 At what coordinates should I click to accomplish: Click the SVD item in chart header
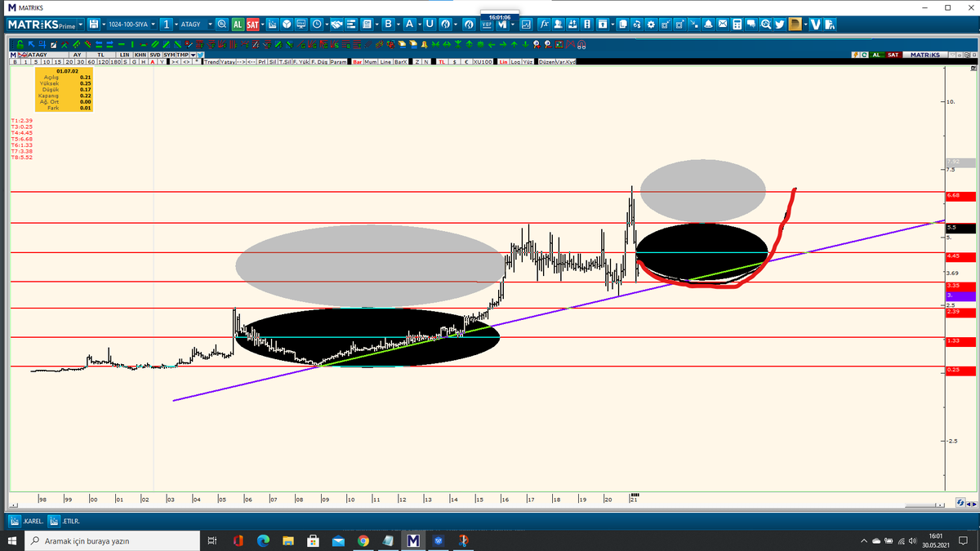[x=155, y=55]
